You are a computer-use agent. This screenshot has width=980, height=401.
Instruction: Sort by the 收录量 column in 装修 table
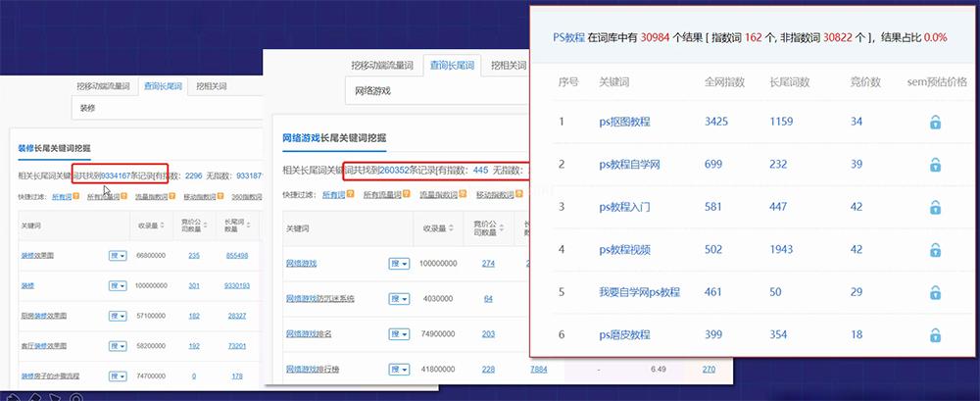coord(148,225)
